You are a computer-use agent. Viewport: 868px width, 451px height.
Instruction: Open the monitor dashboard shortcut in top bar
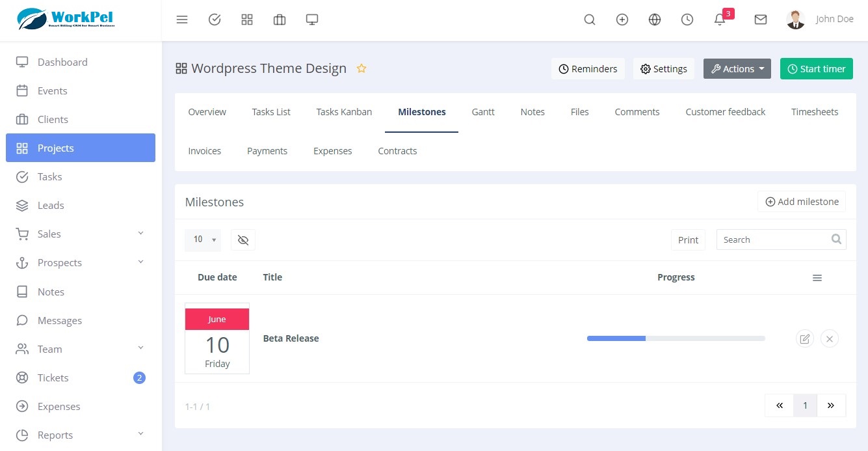click(x=312, y=20)
